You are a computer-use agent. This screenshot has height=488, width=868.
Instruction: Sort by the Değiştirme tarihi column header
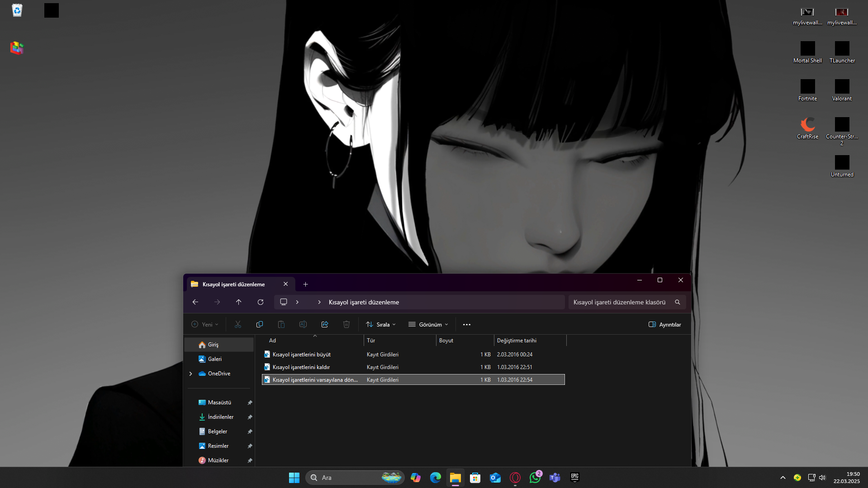[517, 341]
